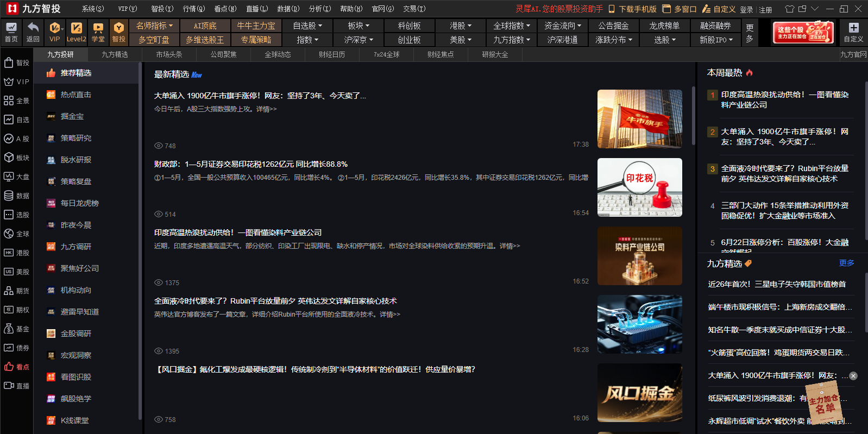
Task: Select 看点 in the left sidebar
Action: tap(17, 367)
